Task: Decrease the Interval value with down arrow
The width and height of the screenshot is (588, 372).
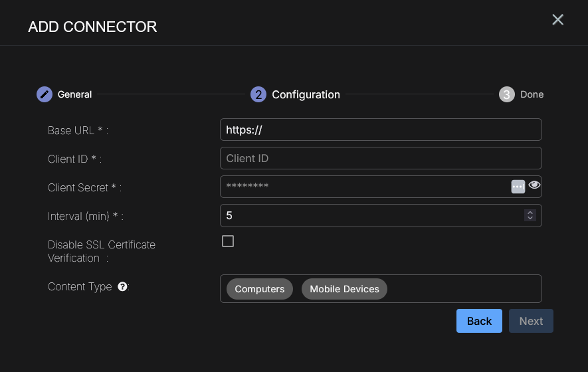Action: click(x=530, y=218)
